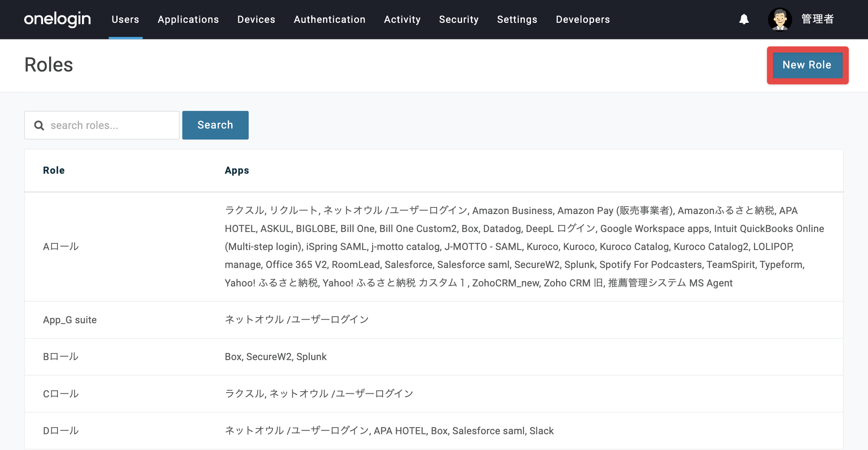Open the Security menu
The width and height of the screenshot is (868, 450).
tap(459, 19)
